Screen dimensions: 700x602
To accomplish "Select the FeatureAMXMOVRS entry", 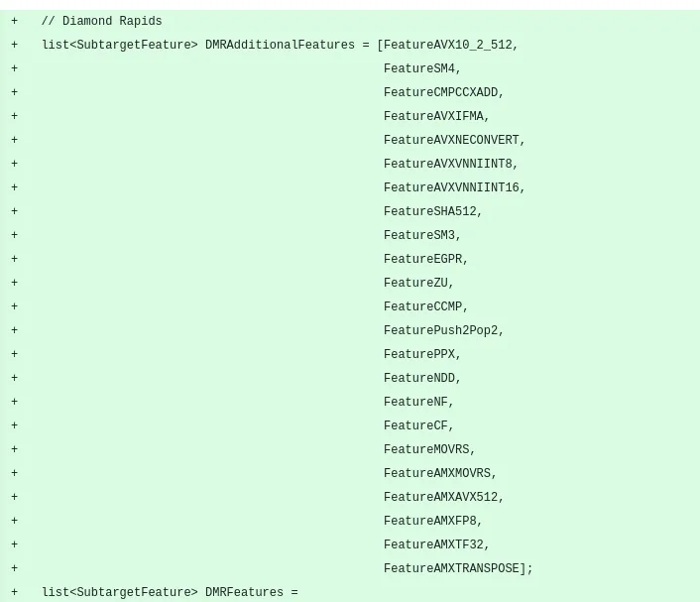I will [437, 473].
